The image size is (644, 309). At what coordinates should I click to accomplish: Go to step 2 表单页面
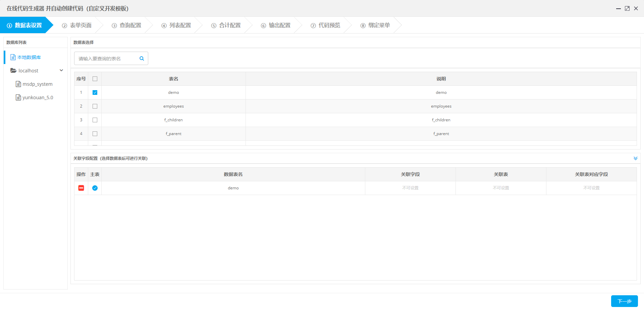tap(77, 25)
